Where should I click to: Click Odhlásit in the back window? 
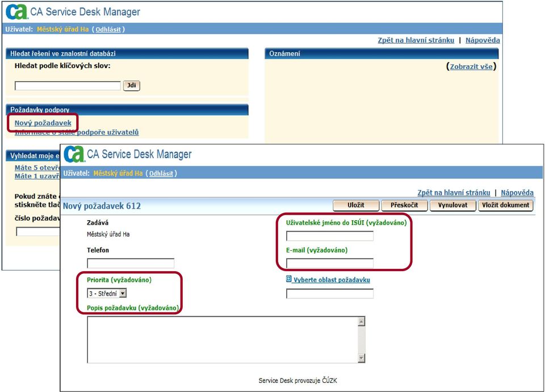point(108,29)
